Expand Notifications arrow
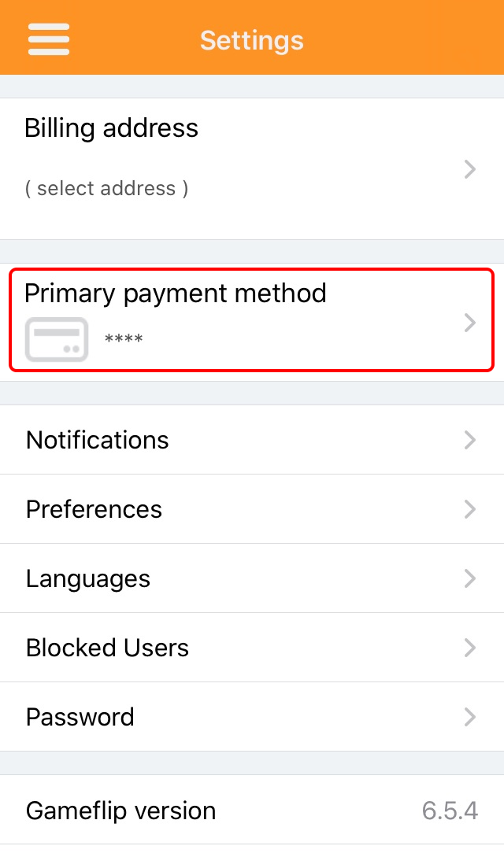This screenshot has height=868, width=504. tap(470, 440)
